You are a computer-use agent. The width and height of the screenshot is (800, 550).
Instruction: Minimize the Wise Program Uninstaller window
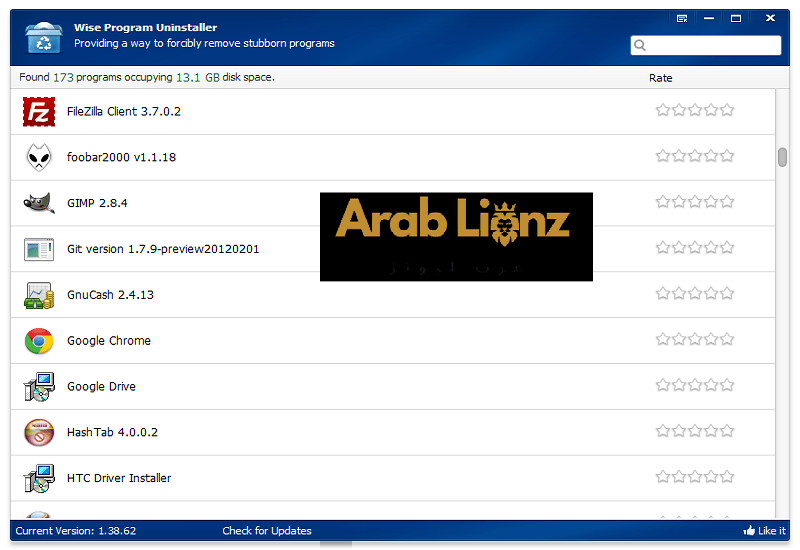click(x=709, y=18)
